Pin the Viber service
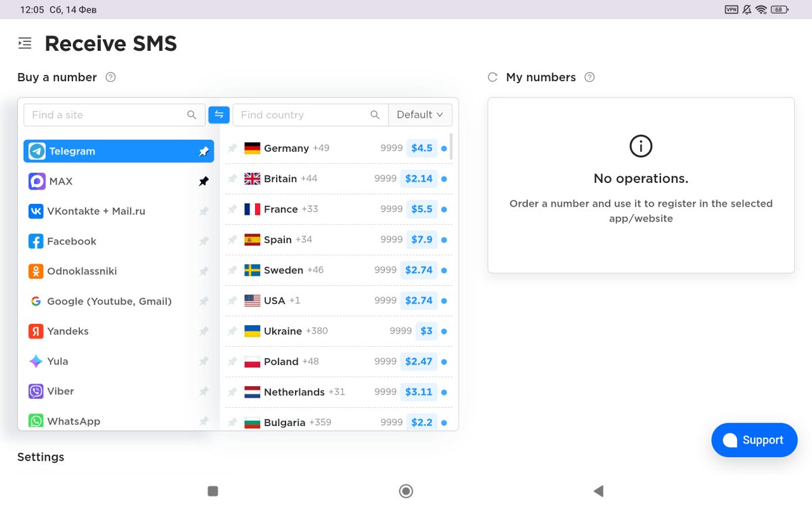Viewport: 812px width, 508px height. point(204,391)
